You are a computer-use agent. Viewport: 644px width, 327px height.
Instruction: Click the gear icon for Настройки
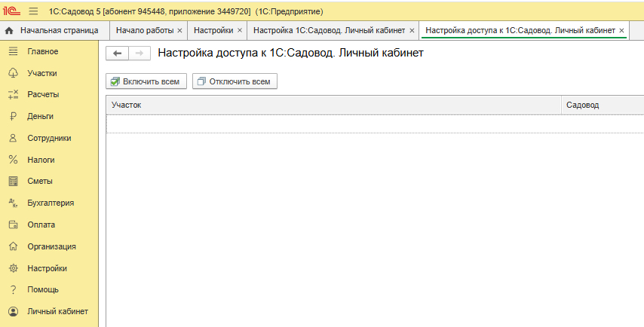point(13,268)
